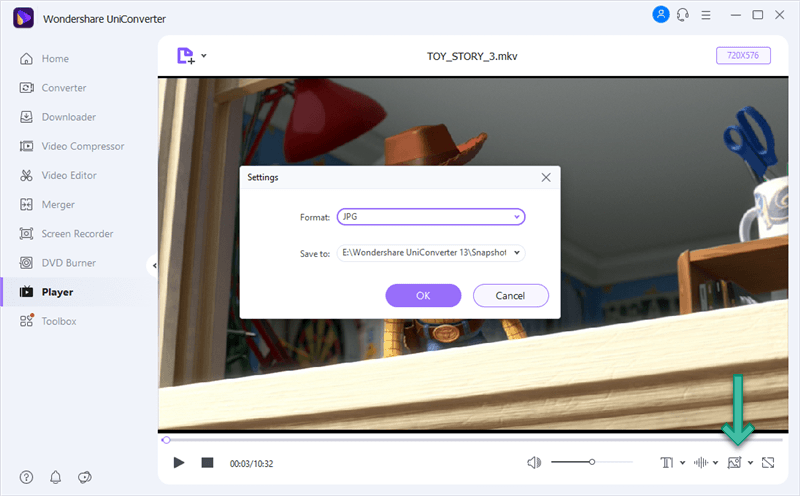Click the Toolbox grid icon
The image size is (800, 496).
tap(27, 320)
